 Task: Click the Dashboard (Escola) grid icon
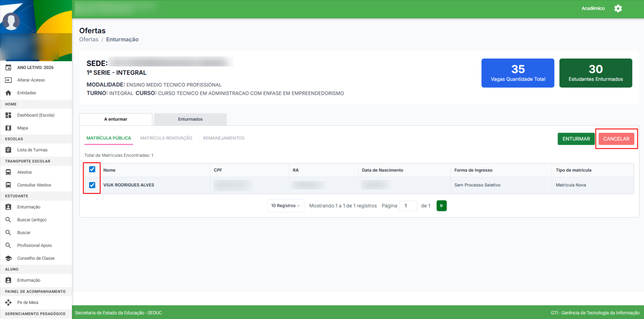(8, 115)
